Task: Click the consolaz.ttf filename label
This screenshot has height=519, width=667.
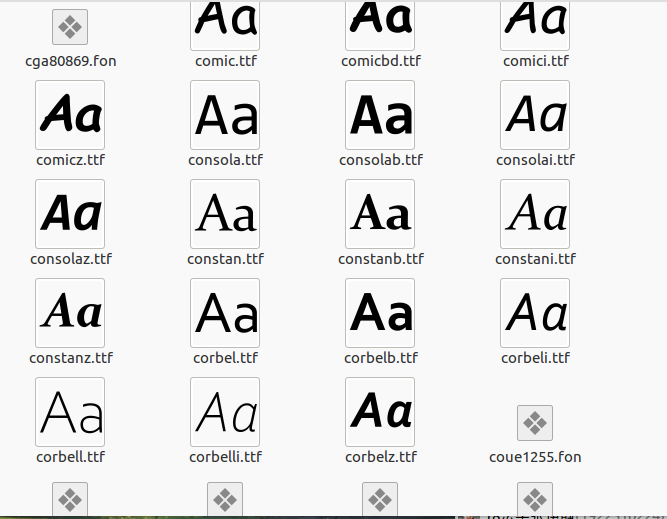Action: click(71, 259)
